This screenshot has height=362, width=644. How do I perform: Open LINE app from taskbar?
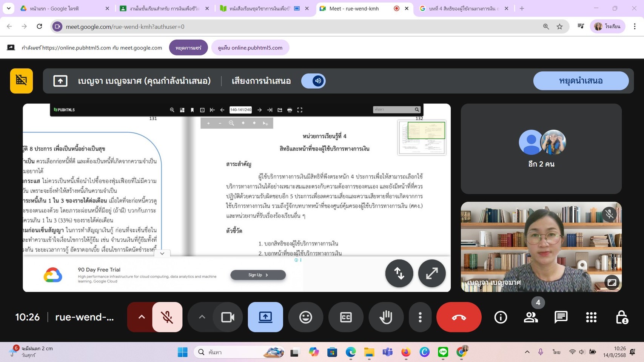click(443, 352)
